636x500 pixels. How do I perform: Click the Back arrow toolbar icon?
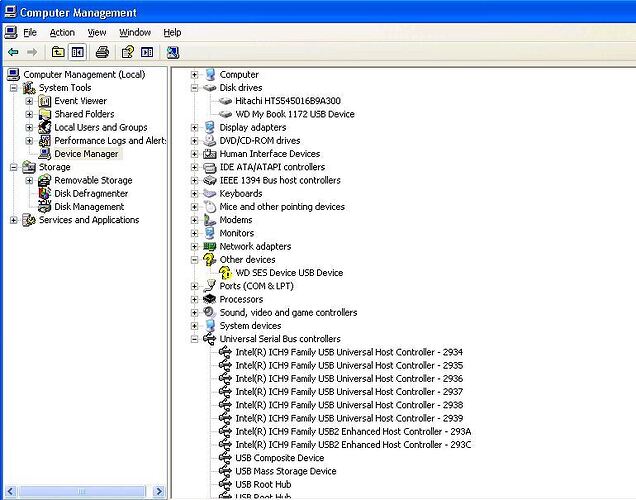click(x=13, y=52)
